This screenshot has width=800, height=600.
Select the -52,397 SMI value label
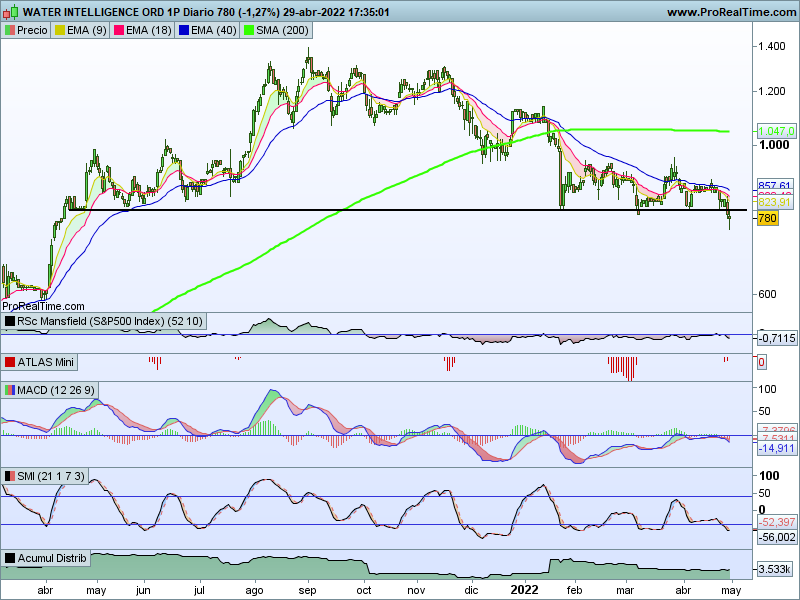tap(777, 522)
